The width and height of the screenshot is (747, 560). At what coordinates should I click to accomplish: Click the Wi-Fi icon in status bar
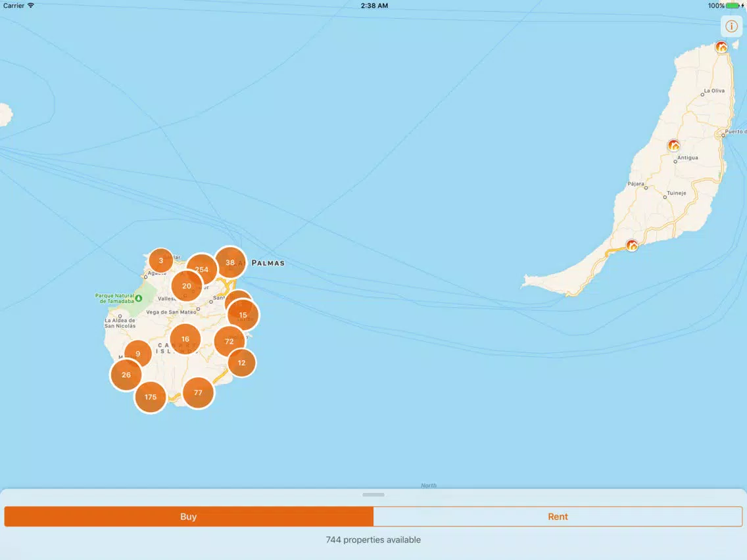(31, 5)
